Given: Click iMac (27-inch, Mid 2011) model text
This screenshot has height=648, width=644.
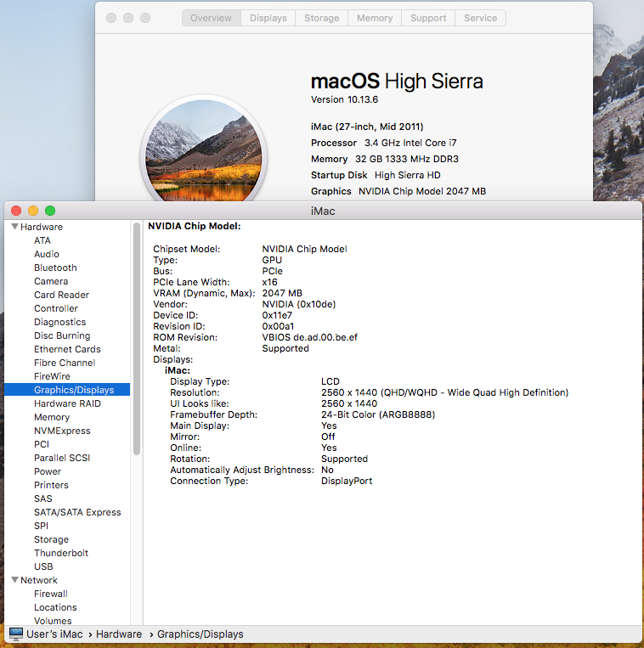Looking at the screenshot, I should (x=367, y=127).
